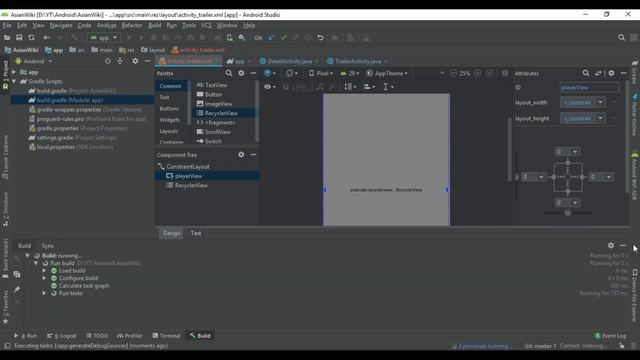Expand the Run tasks step
Image resolution: width=640 pixels, height=360 pixels.
[x=44, y=293]
